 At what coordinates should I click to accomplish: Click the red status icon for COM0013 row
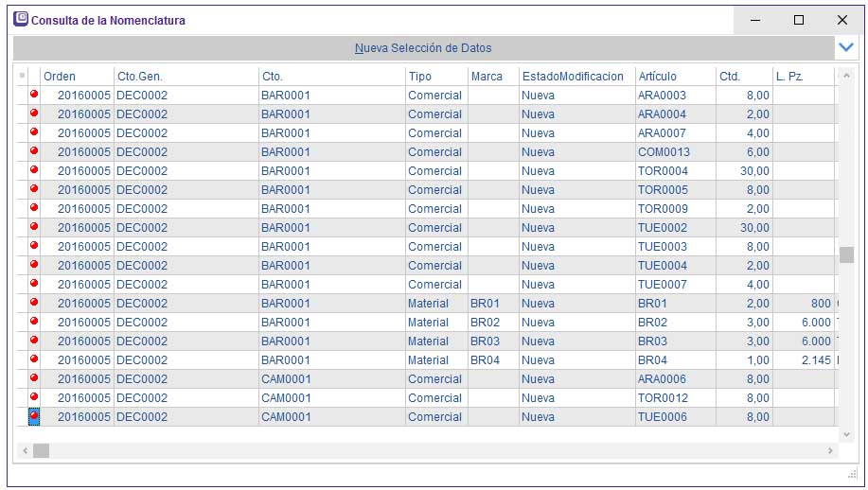(34, 151)
